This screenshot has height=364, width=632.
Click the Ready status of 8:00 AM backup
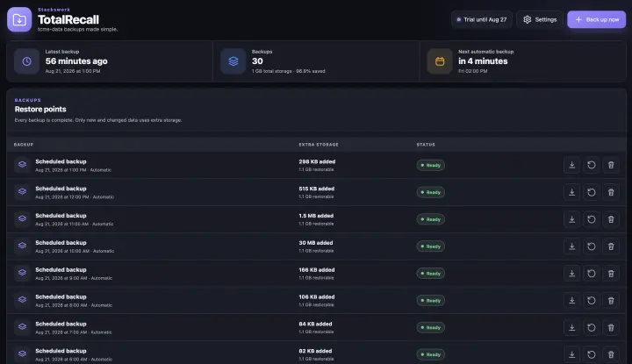tap(430, 300)
